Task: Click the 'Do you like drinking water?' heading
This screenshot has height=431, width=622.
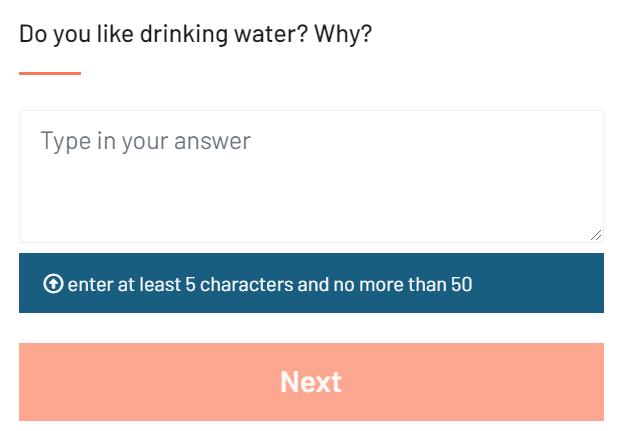Action: tap(196, 34)
